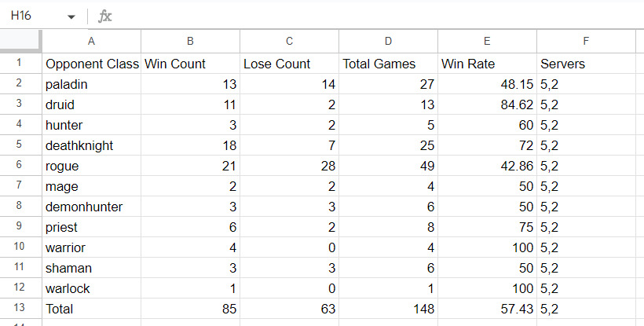The width and height of the screenshot is (644, 326).
Task: Click the Opponent Class header cell
Action: click(x=91, y=64)
